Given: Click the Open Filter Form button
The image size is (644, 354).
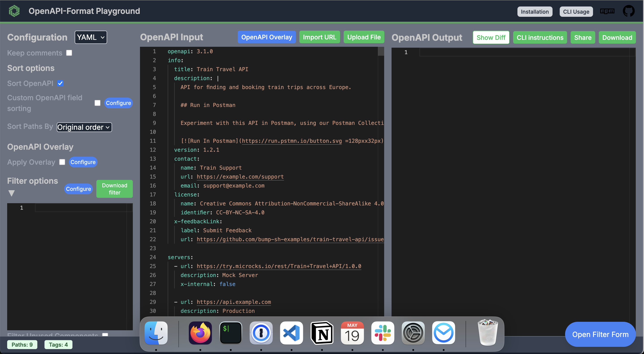Looking at the screenshot, I should [600, 334].
